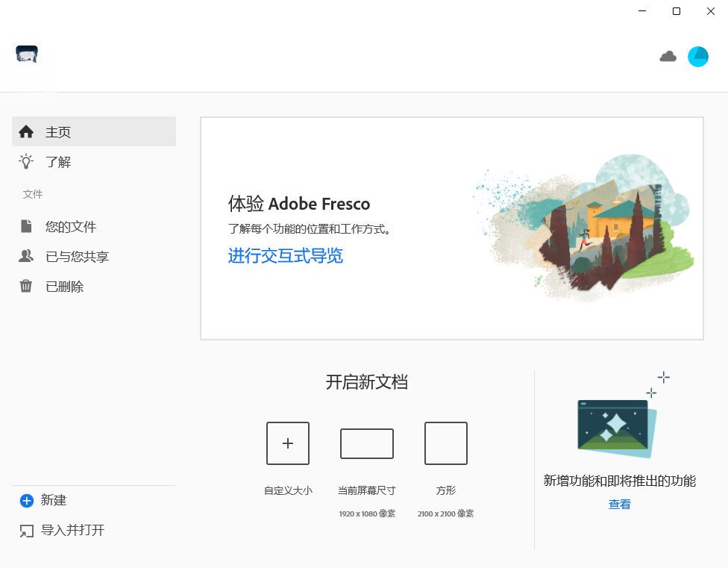Click the import icon beside 导入并打开
The height and width of the screenshot is (568, 728).
coord(26,531)
